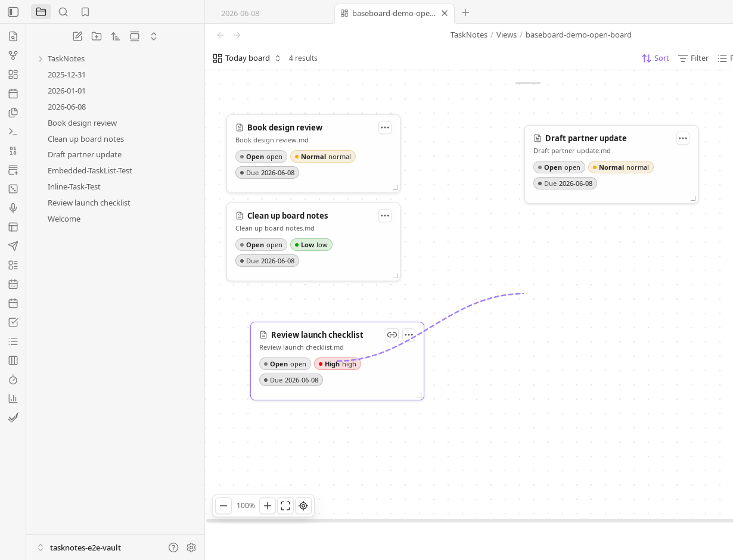
Task: Click auto-reveal current file icon
Action: (x=135, y=36)
